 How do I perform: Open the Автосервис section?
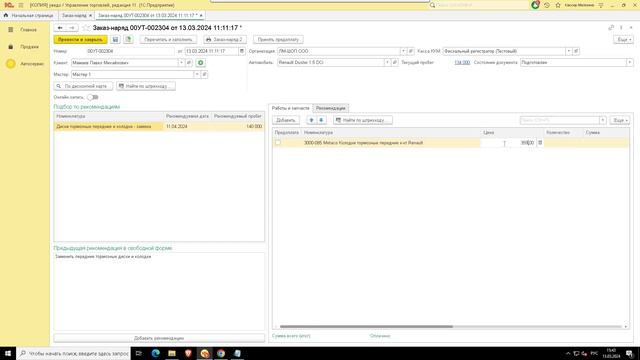coord(25,64)
